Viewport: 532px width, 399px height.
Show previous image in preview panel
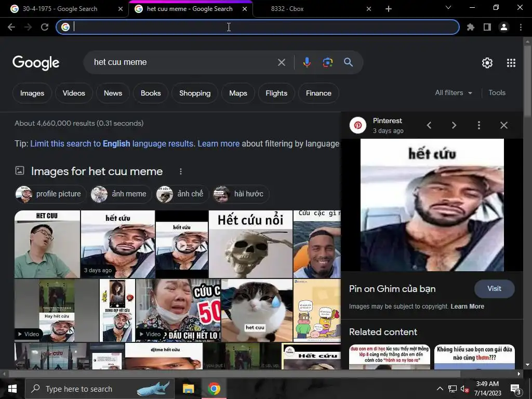429,125
